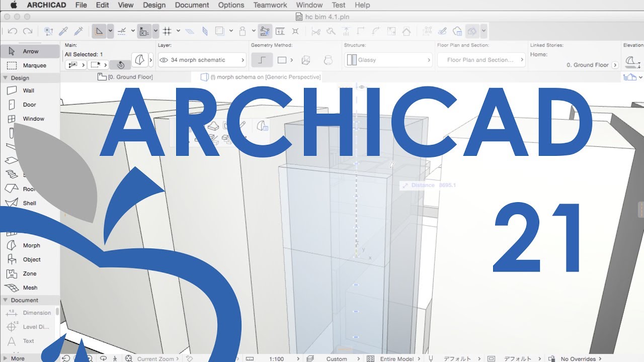Toggle the highlighted Morph editing toolbar icon
This screenshot has width=644, height=362.
pos(472,31)
